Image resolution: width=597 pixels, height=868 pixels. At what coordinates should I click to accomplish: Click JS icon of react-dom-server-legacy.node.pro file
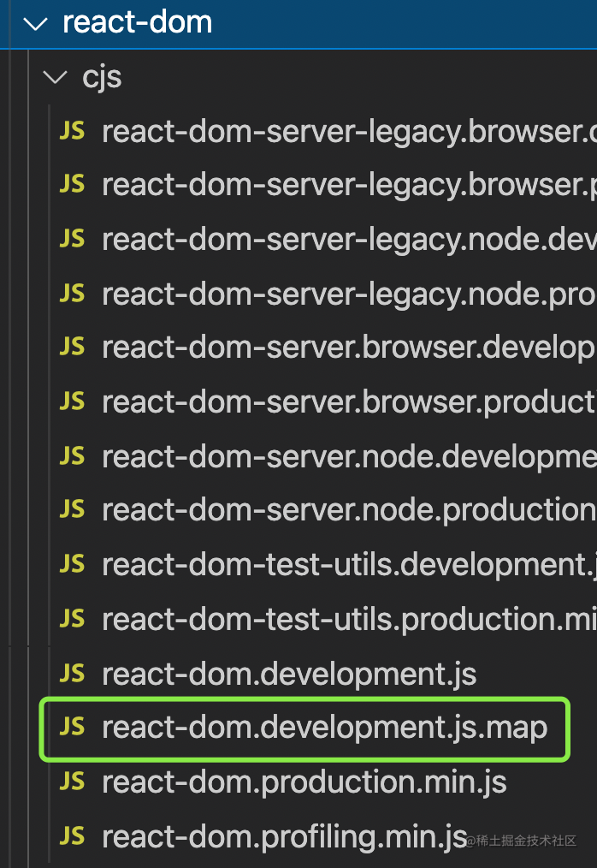coord(72,293)
